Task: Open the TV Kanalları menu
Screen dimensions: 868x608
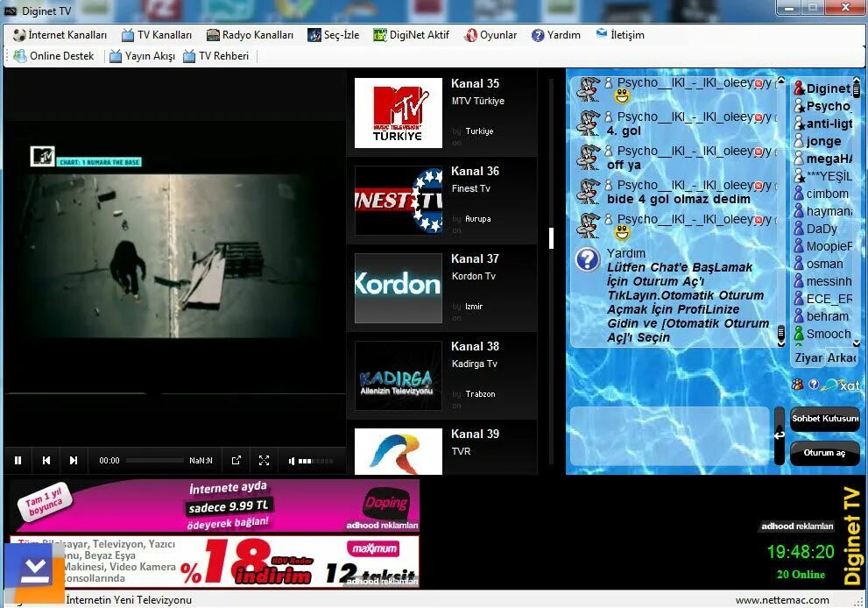Action: (157, 35)
